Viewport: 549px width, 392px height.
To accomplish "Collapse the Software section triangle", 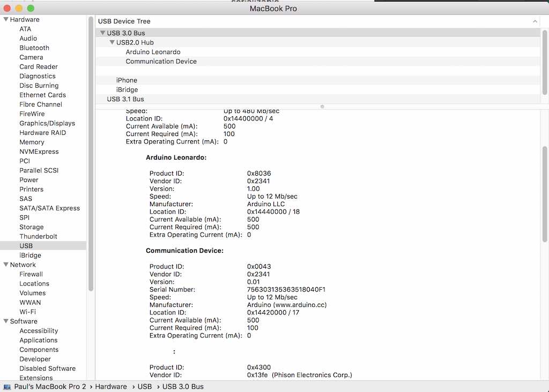I will click(5, 321).
